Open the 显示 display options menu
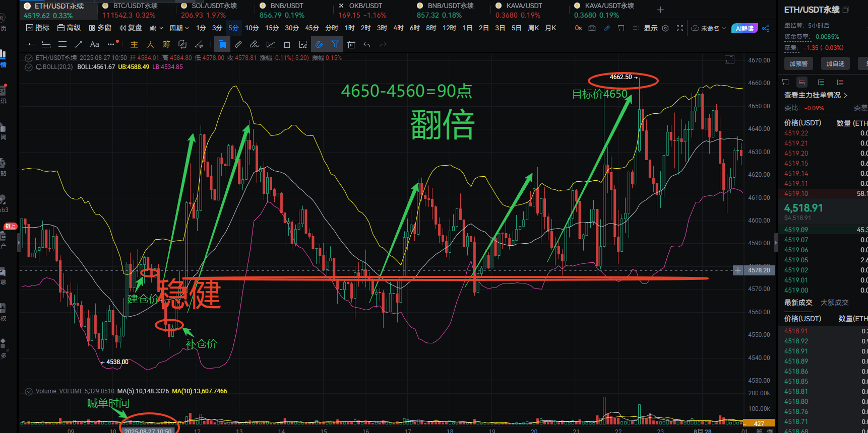Viewport: 868px width, 433px height. 650,28
